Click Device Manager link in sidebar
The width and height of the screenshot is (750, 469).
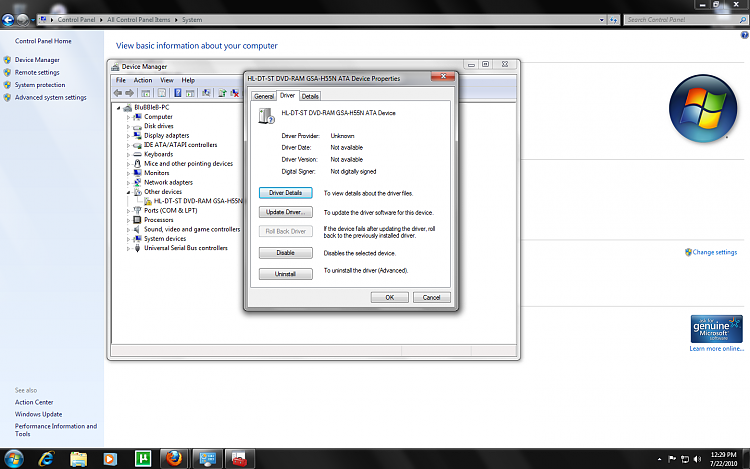click(37, 60)
